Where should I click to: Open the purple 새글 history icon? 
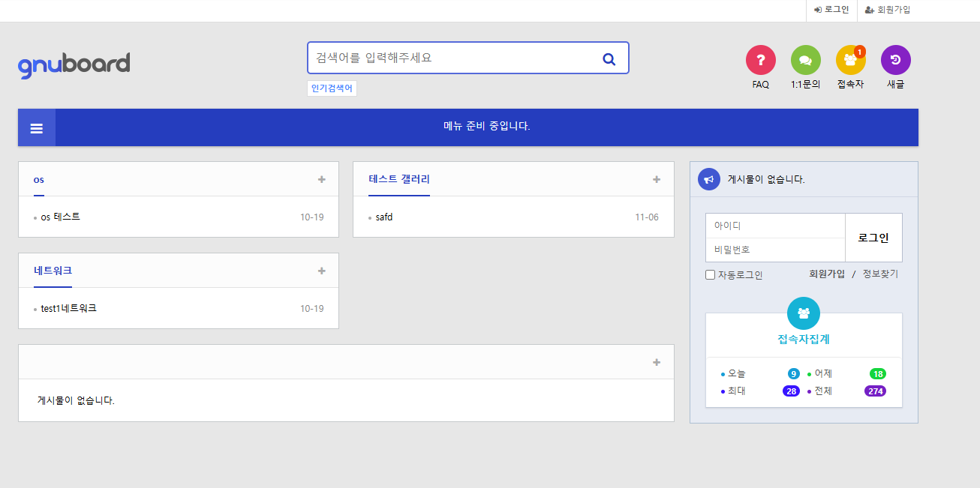pyautogui.click(x=895, y=60)
